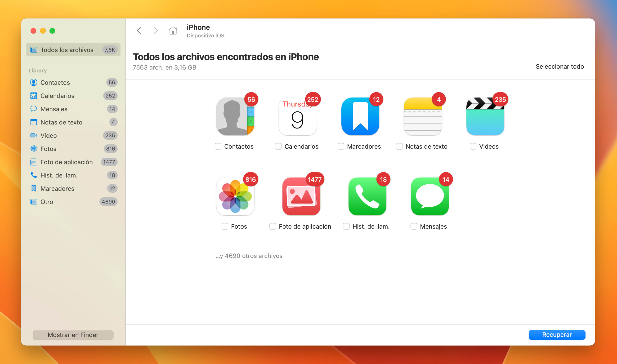Viewport: 617px width, 364px height.
Task: Select Mensajes in the sidebar list
Action: point(73,109)
